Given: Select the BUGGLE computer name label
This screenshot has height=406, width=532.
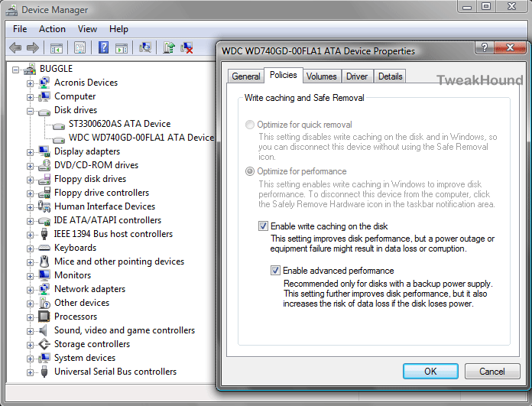Looking at the screenshot, I should [x=57, y=69].
